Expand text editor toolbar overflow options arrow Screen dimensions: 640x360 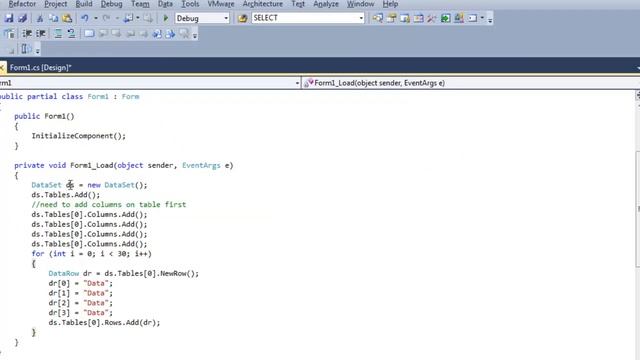[x=195, y=36]
